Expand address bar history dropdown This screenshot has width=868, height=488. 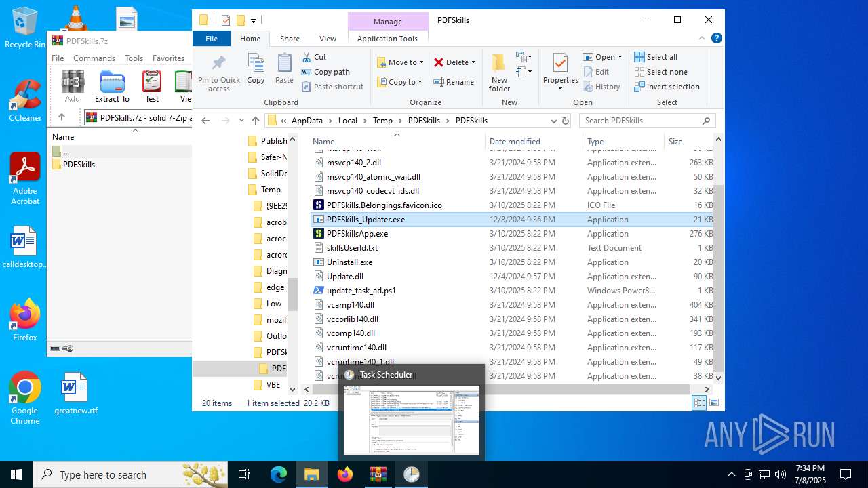coord(553,121)
